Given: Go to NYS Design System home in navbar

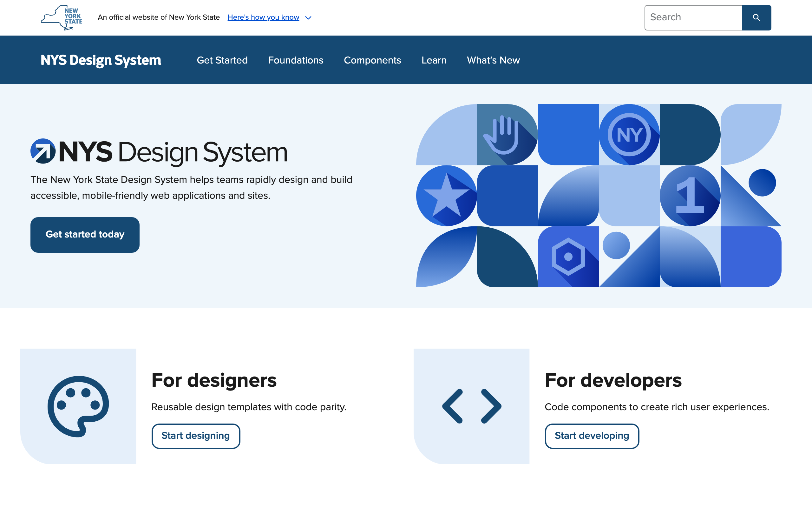Looking at the screenshot, I should 101,60.
